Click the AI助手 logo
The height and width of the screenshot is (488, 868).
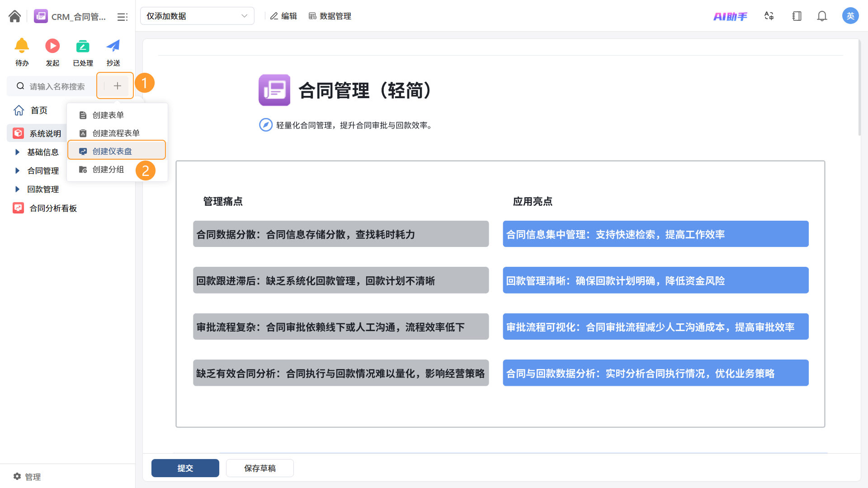[x=730, y=16]
